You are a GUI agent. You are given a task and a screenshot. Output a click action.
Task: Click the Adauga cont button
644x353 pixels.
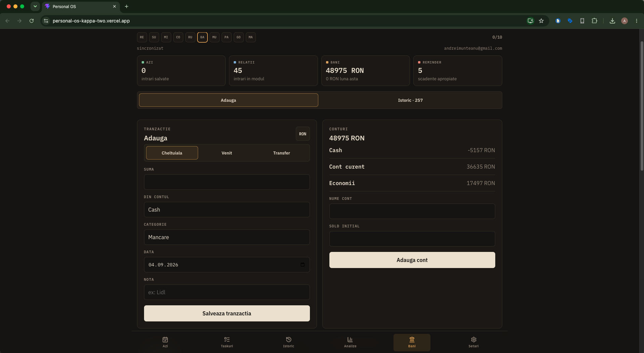click(x=412, y=260)
